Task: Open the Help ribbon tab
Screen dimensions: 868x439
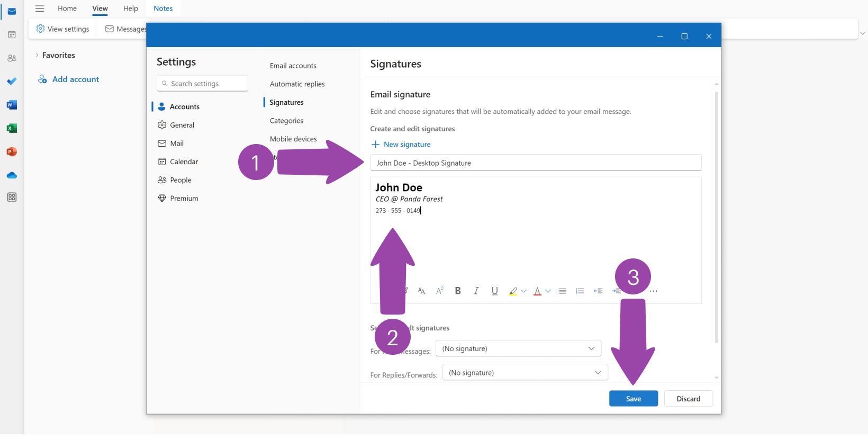Action: pos(131,8)
